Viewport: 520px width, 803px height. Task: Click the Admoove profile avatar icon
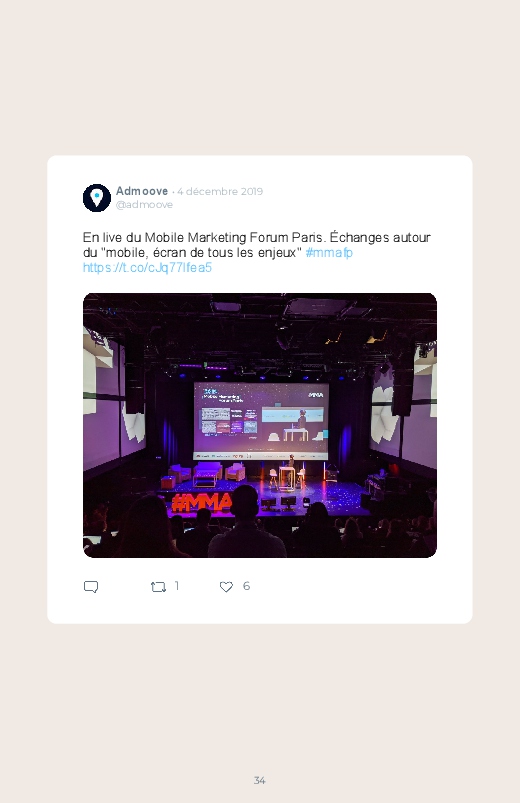pyautogui.click(x=97, y=198)
